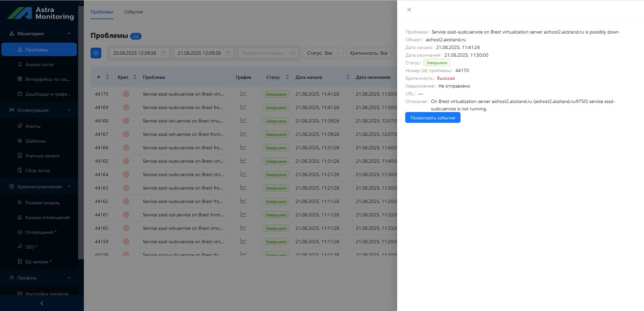Open Анализ логов in sidebar
644x311 pixels.
[39, 64]
